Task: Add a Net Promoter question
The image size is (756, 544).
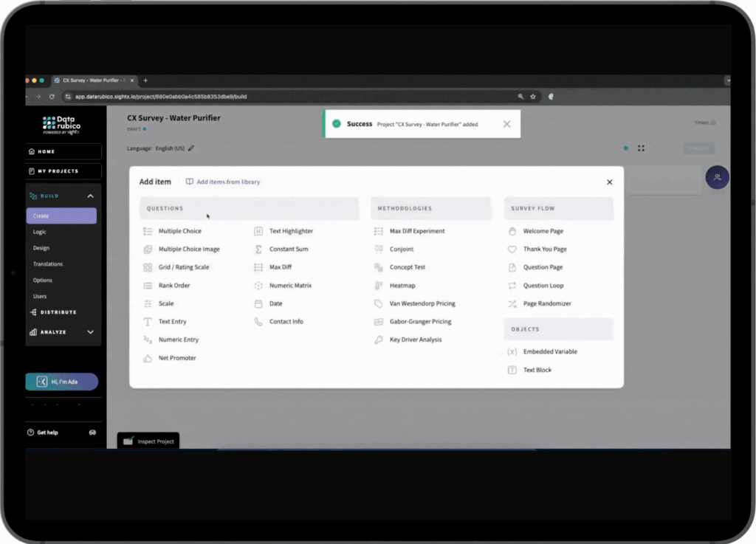Action: [177, 358]
